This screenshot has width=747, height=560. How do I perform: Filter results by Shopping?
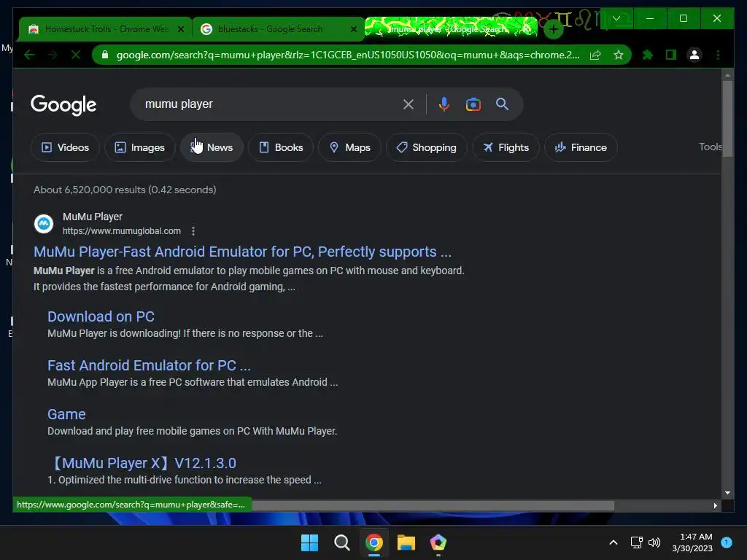[426, 147]
